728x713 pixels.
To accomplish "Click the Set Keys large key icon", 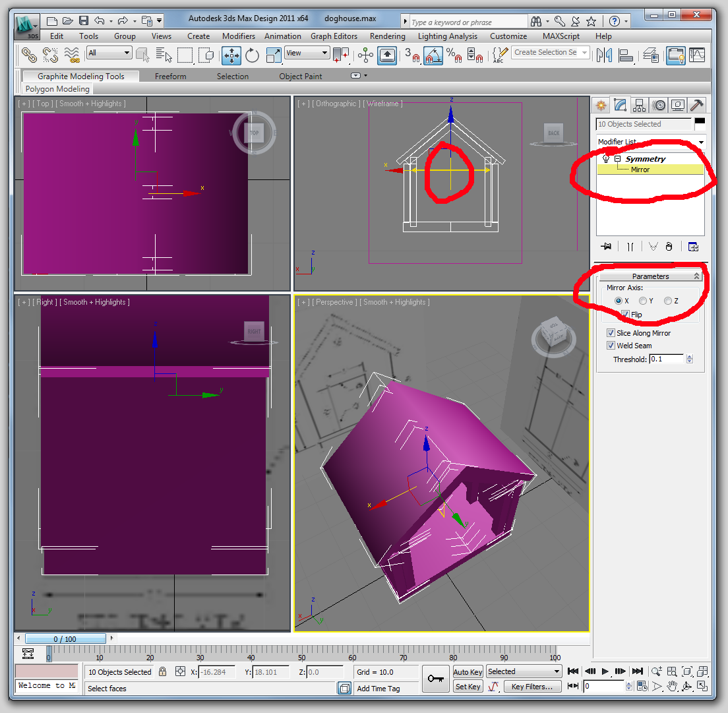I will [x=435, y=679].
